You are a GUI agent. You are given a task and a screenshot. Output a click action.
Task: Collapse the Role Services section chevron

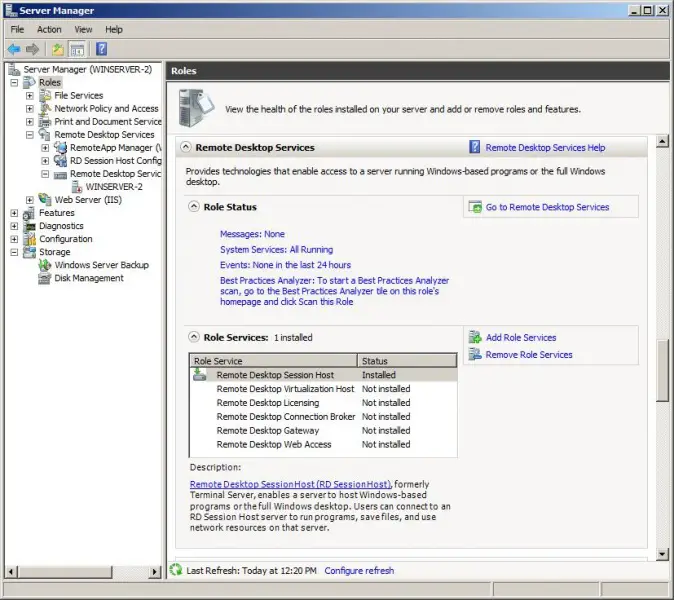click(194, 337)
